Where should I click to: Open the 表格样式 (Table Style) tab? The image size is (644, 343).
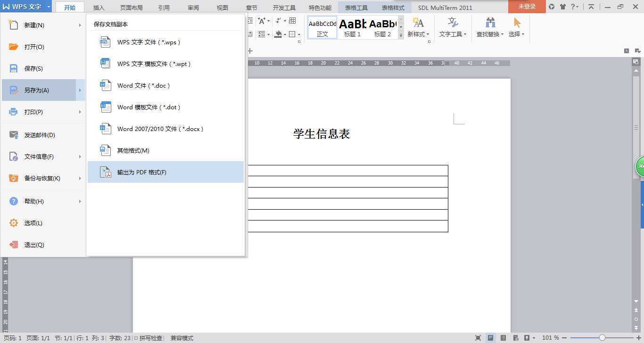tap(393, 8)
